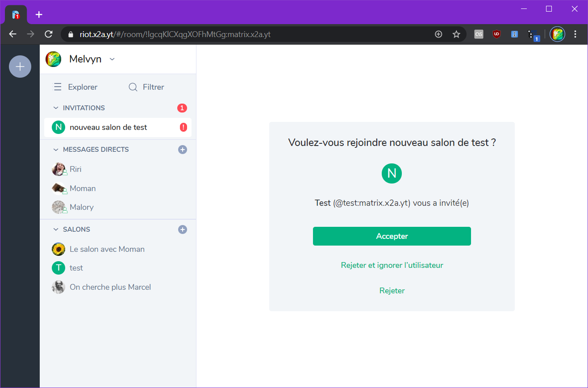
Task: Click plus icon beside Salons header
Action: (x=182, y=229)
